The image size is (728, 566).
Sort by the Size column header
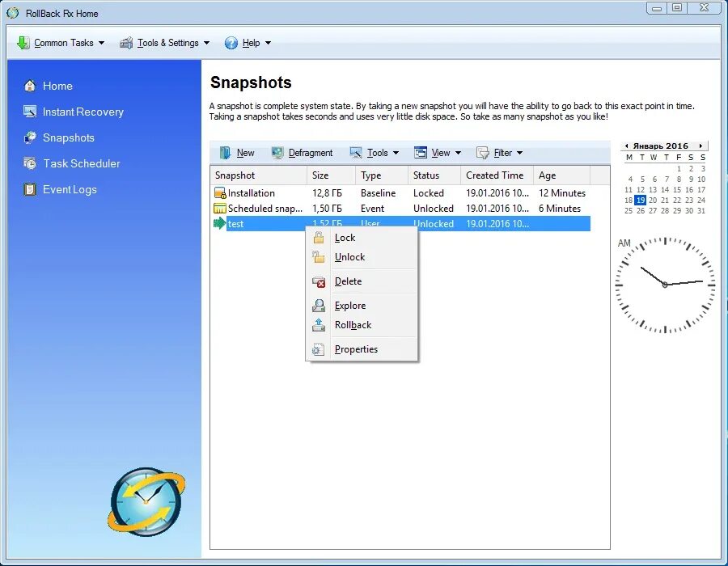pyautogui.click(x=331, y=175)
